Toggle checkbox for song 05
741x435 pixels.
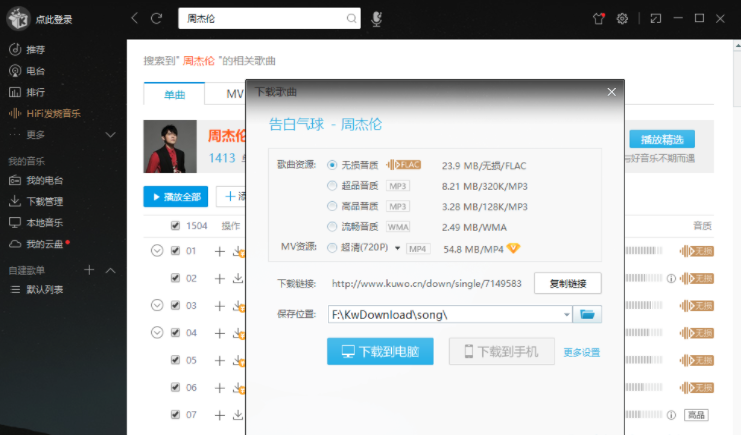[x=175, y=360]
